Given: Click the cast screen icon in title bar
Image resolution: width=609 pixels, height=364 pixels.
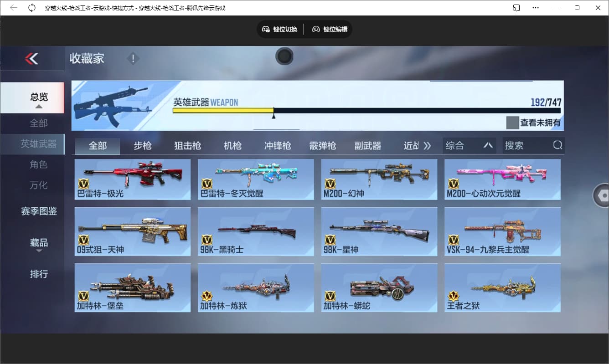Looking at the screenshot, I should click(516, 8).
